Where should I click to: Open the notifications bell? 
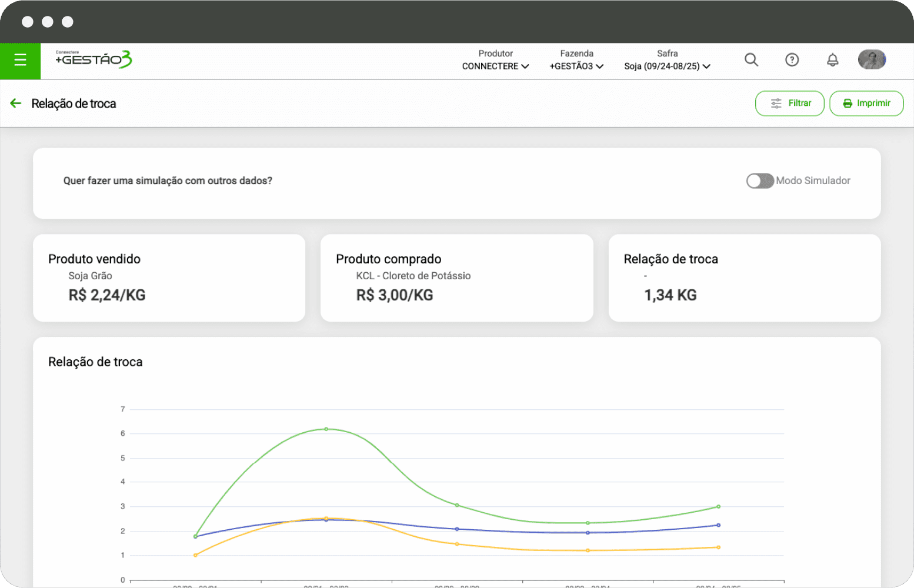[832, 60]
